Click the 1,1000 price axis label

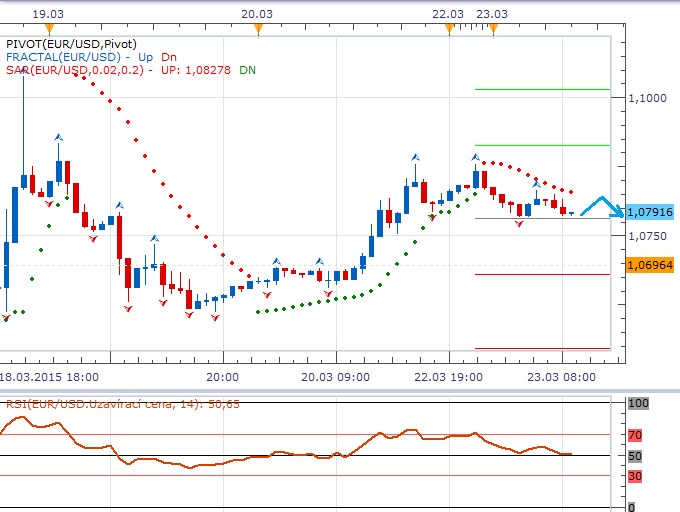coord(646,98)
